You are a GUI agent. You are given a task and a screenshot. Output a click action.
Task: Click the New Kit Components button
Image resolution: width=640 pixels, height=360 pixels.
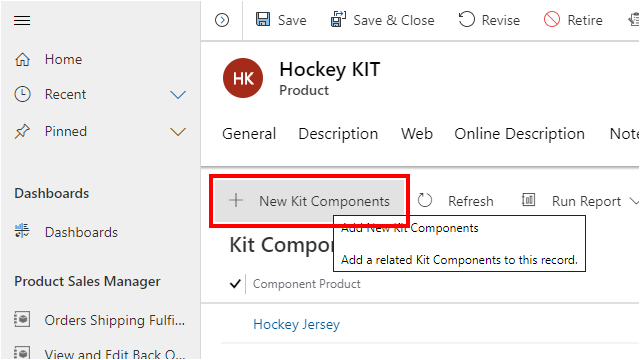[x=309, y=201]
